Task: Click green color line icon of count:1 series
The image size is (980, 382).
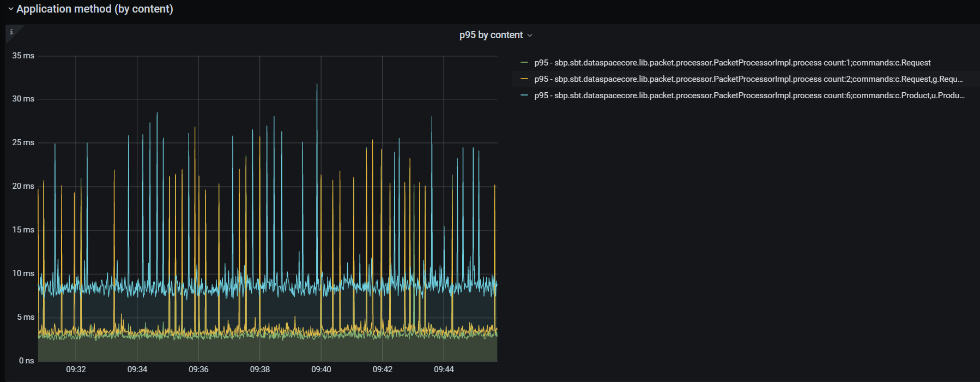Action: 524,63
